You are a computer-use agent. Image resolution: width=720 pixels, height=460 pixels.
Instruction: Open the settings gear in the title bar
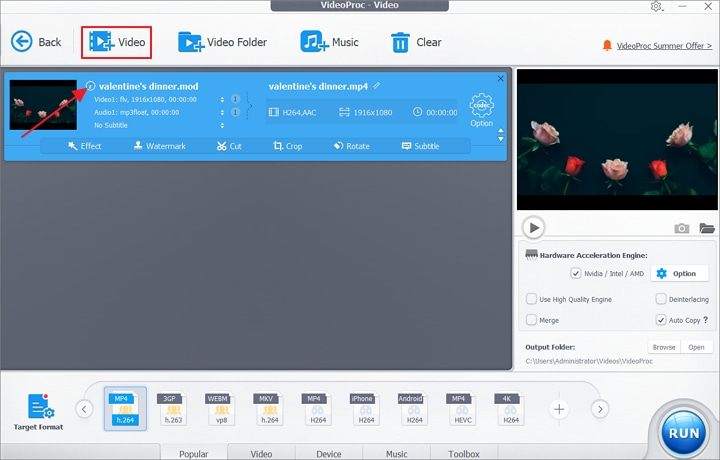coord(656,6)
